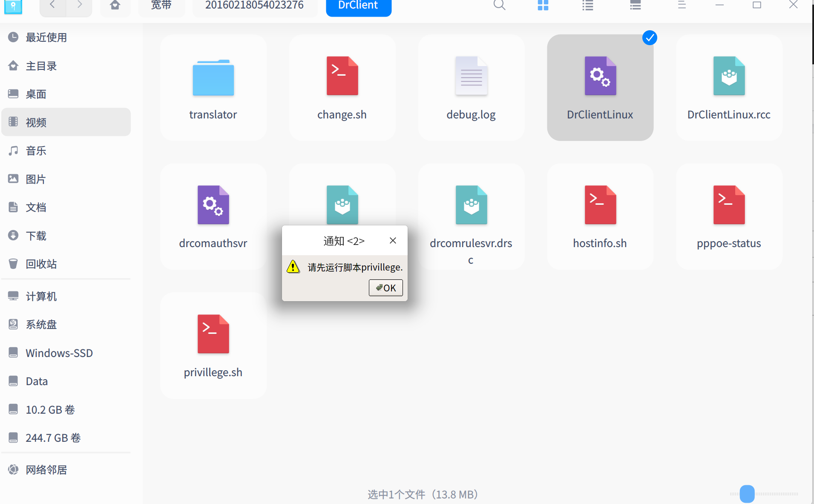Screen dimensions: 814x504
Task: Open 回收站 in the sidebar
Action: [66, 264]
